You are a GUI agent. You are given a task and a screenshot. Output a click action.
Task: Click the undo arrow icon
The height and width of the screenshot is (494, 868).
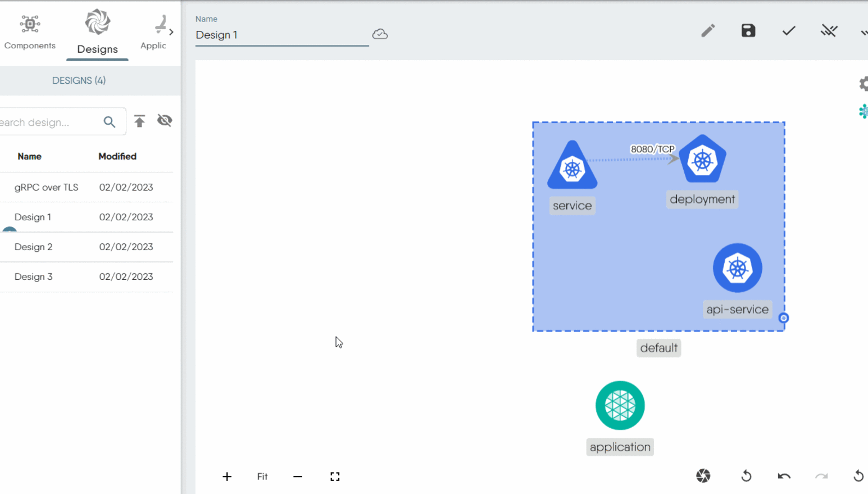[784, 476]
